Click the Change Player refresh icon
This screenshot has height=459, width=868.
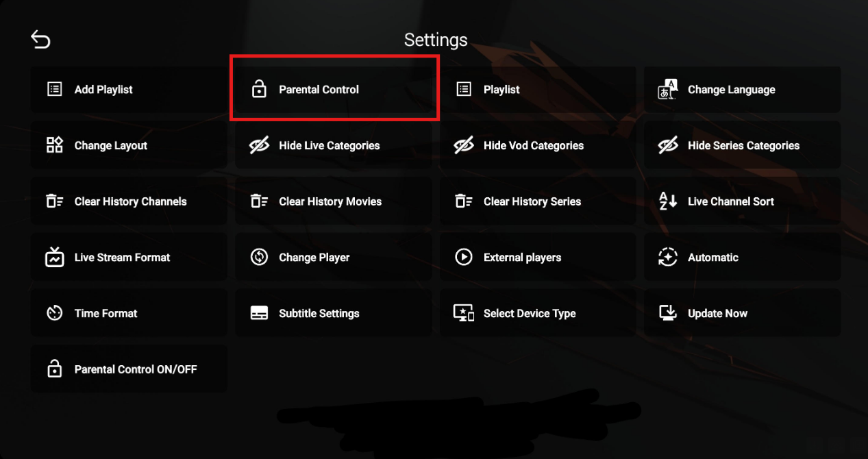[259, 258]
